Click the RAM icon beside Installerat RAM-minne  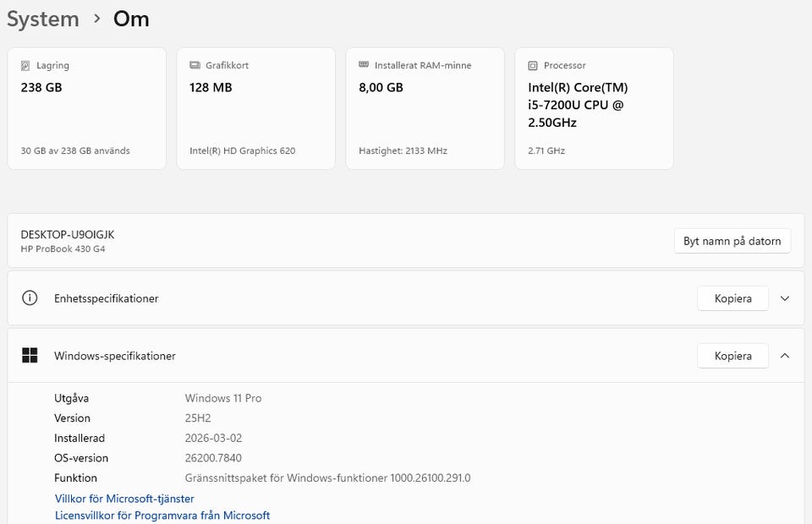(x=364, y=65)
